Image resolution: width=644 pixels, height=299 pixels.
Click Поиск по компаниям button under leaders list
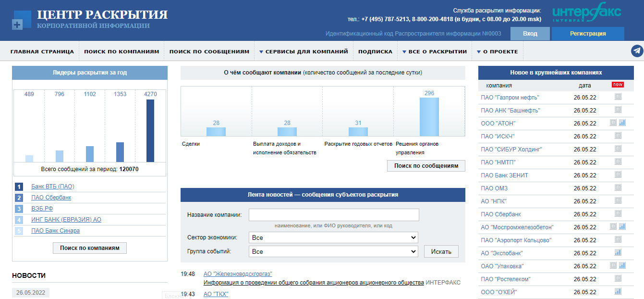pos(90,248)
